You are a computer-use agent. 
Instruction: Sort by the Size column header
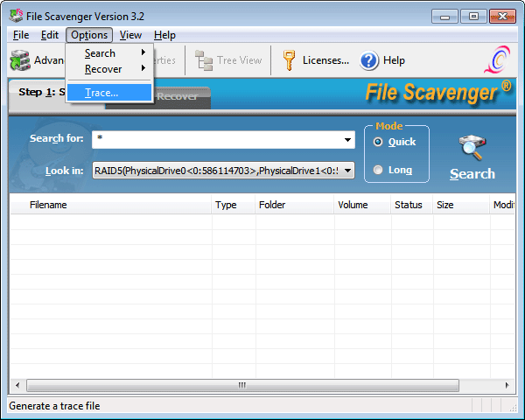[461, 205]
